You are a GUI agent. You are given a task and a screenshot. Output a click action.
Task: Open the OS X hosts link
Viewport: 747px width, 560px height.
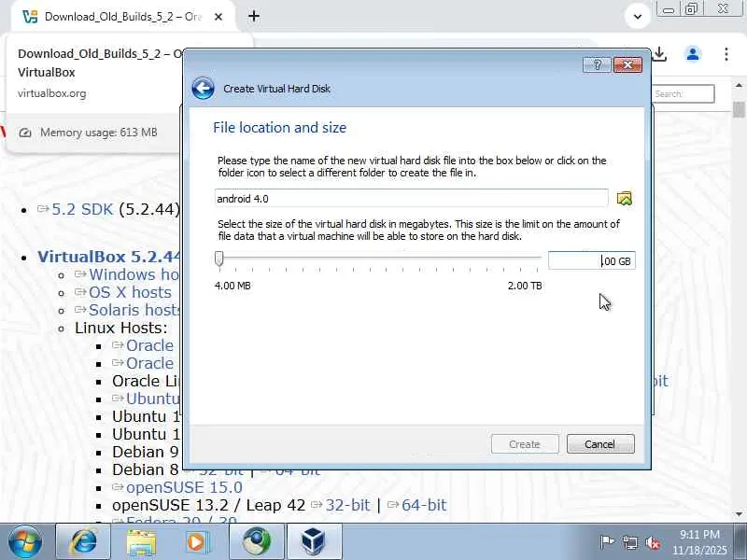[130, 292]
